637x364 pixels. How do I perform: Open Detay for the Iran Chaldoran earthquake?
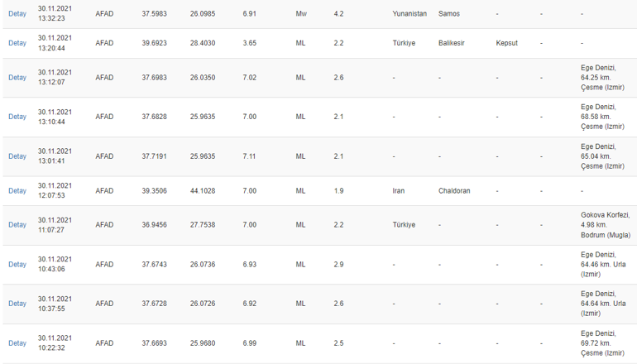[x=17, y=190]
